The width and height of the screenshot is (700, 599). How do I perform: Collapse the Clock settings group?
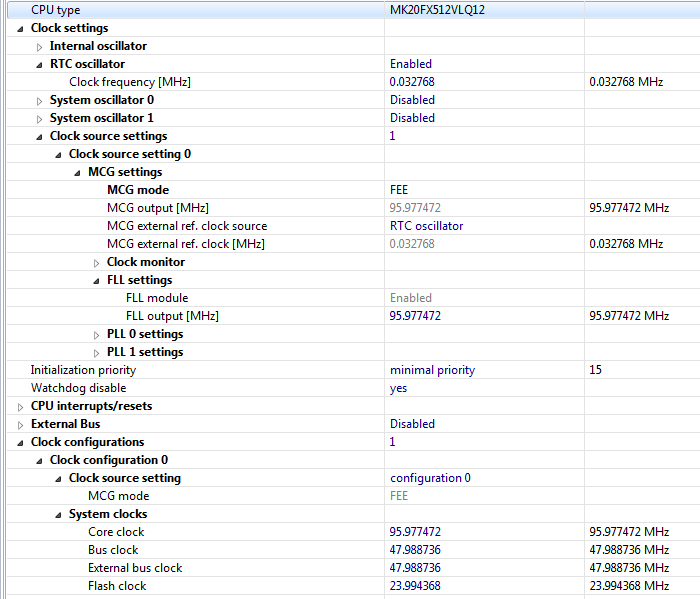pos(20,29)
